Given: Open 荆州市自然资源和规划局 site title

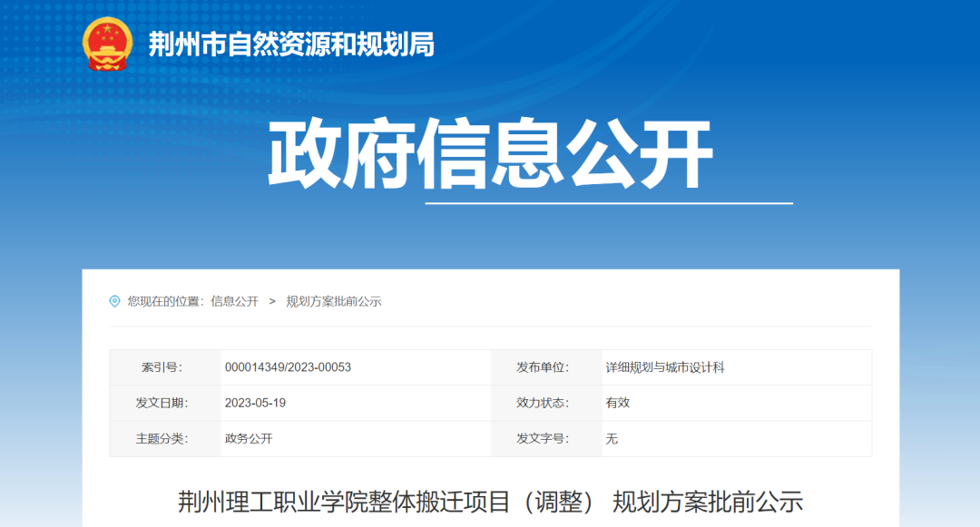Looking at the screenshot, I should pos(291,44).
